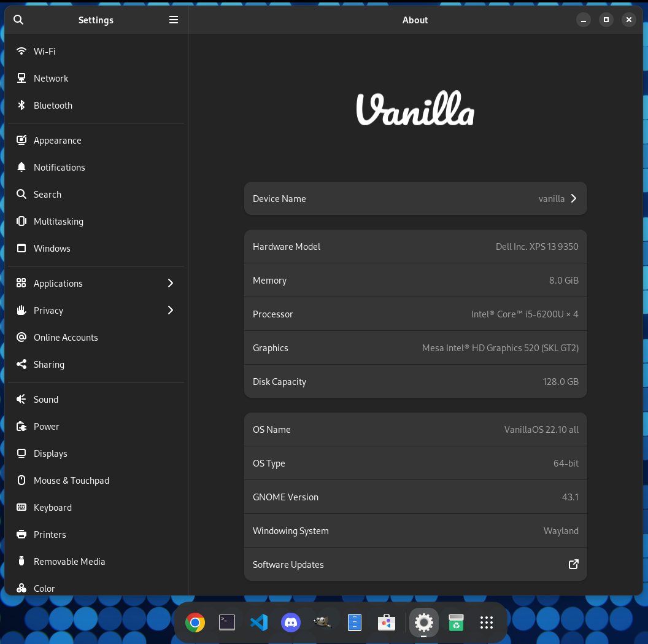Open the application grid
This screenshot has height=644, width=648.
487,622
